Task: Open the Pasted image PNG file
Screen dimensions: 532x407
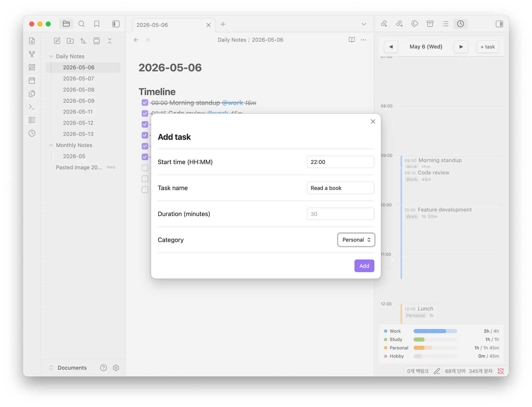Action: 83,167
